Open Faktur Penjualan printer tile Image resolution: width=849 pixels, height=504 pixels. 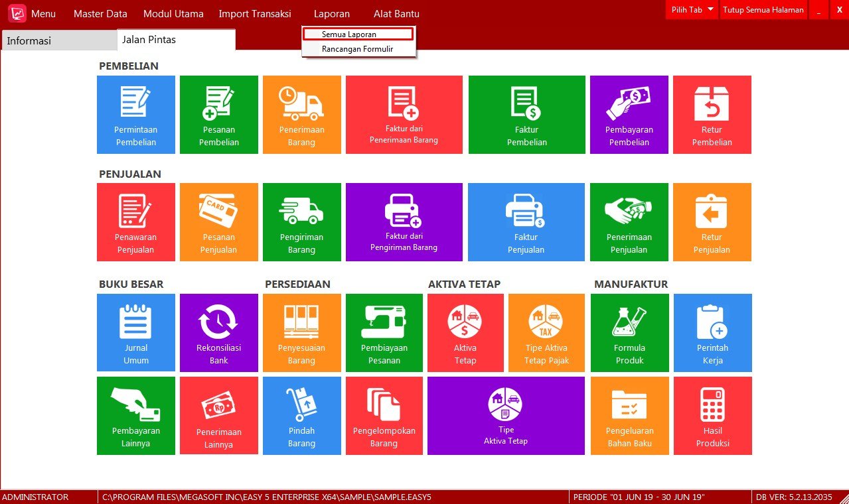click(x=526, y=222)
